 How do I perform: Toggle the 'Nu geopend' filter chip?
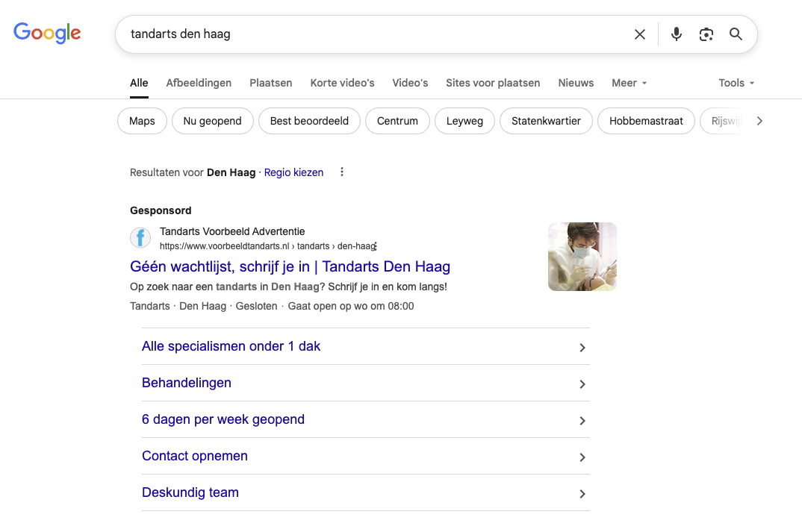click(212, 121)
